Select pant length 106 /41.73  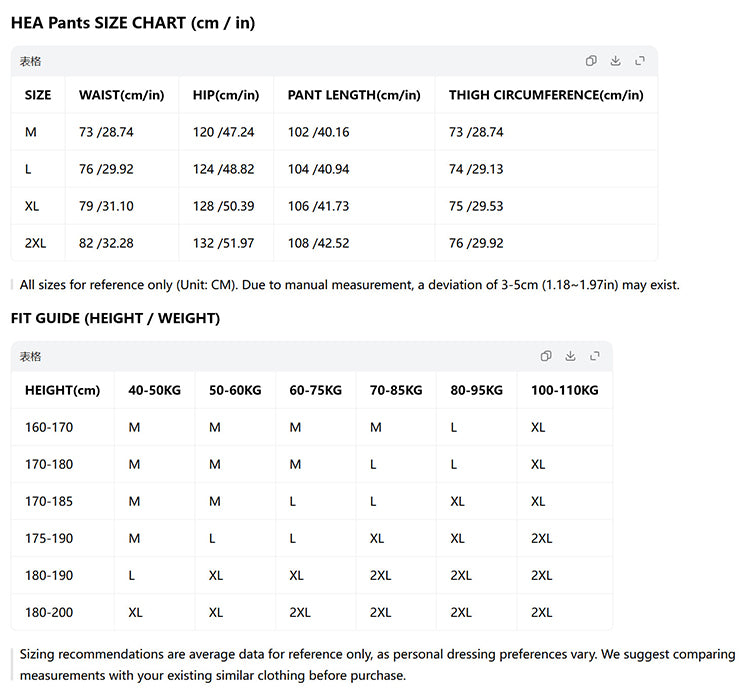319,206
